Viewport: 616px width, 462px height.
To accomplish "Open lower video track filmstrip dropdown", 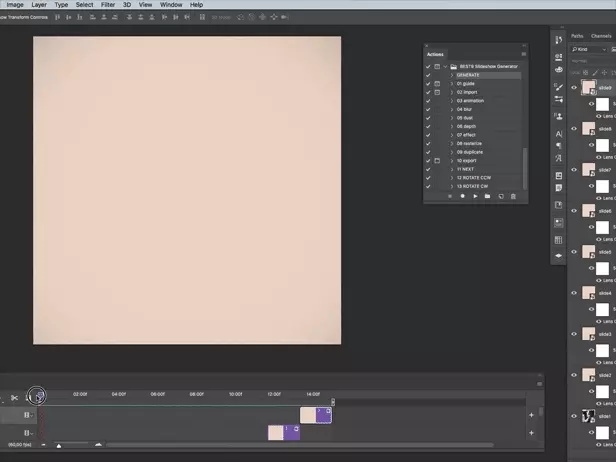I will (x=28, y=433).
